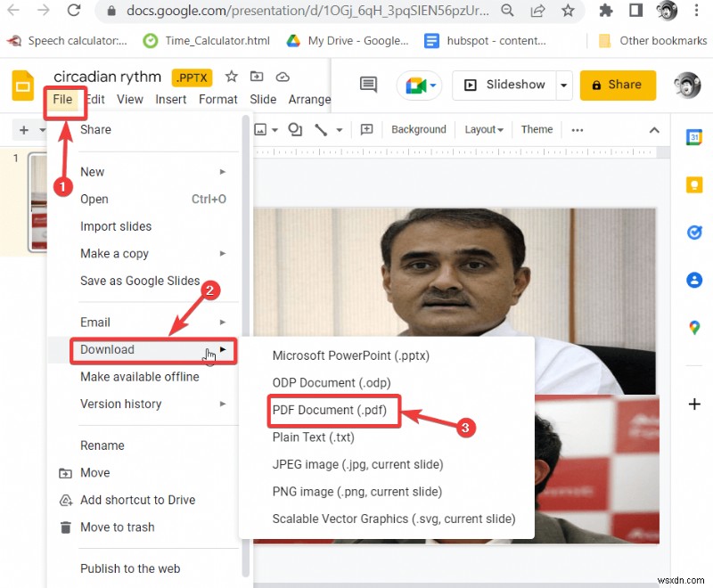Select the line drawing tool
Image resolution: width=713 pixels, height=588 pixels.
pyautogui.click(x=320, y=129)
